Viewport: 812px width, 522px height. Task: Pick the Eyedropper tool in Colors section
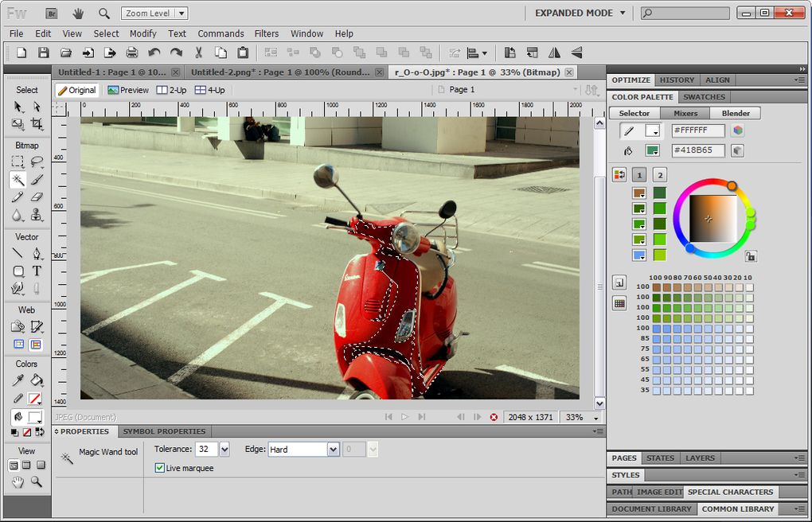[x=18, y=380]
